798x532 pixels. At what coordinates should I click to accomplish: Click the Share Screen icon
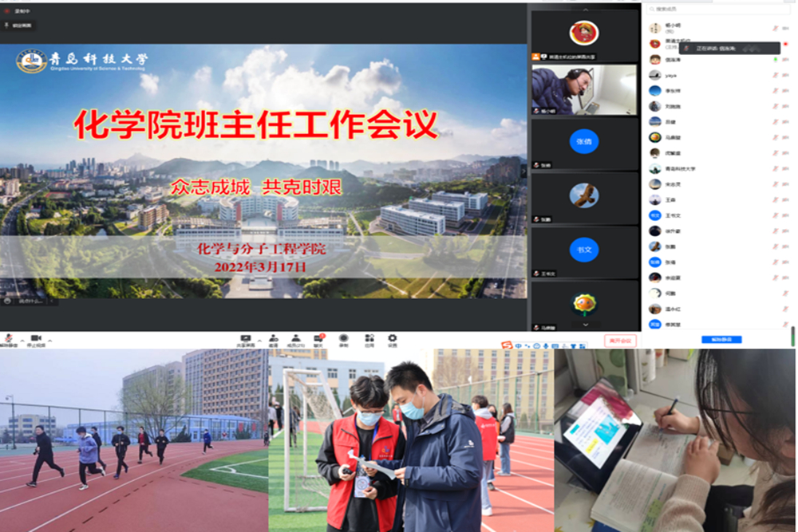[249, 339]
